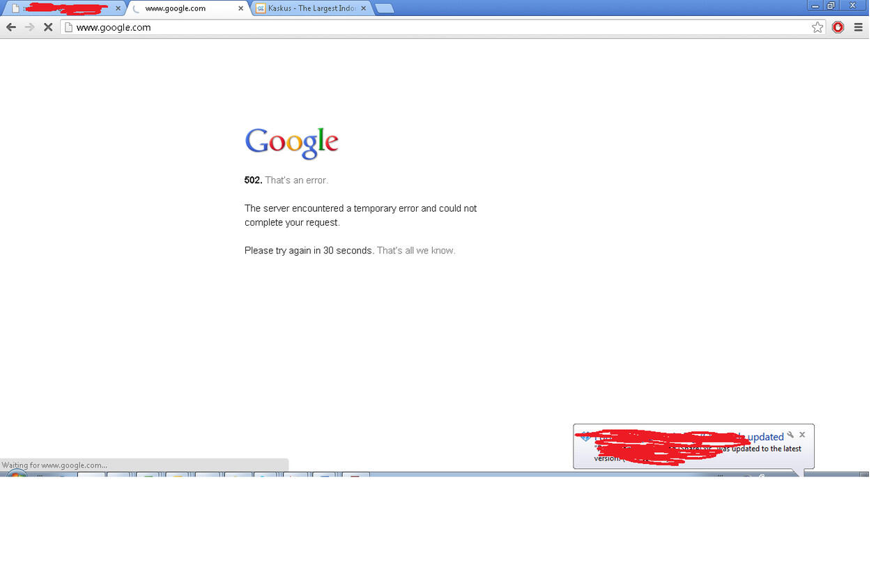Open a new tab
Viewport: 892px width, 588px height.
(385, 8)
